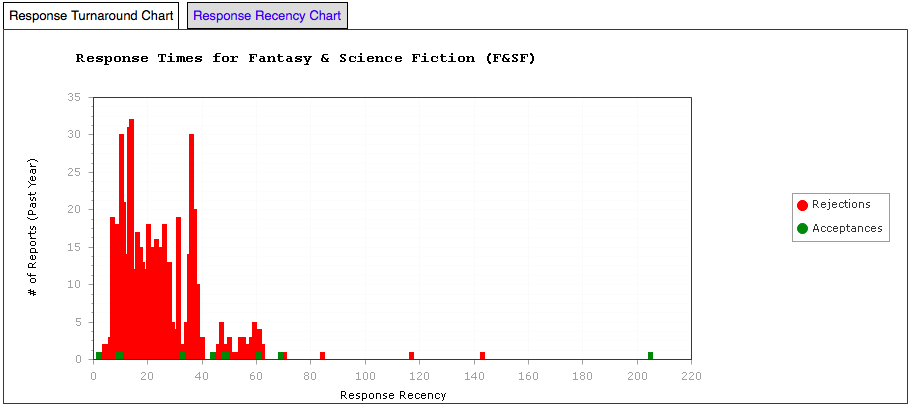Click the Response Recency x-axis label
Viewport: 912px width, 408px height.
pyautogui.click(x=393, y=395)
